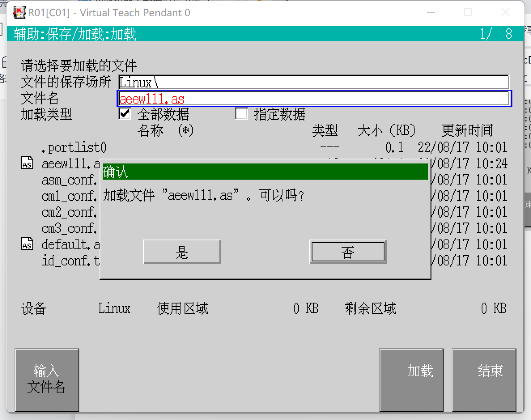
Task: Click the 剩余区域 label
Action: tap(370, 308)
